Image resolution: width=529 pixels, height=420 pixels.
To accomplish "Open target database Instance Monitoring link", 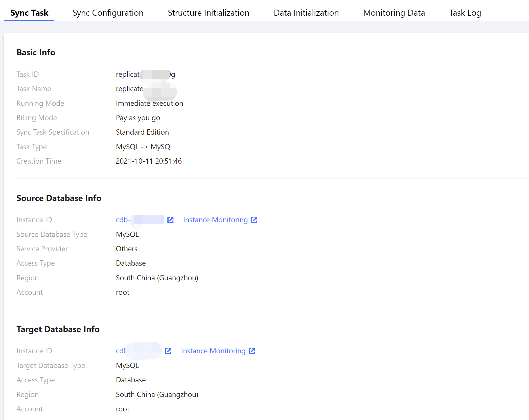I will click(213, 351).
